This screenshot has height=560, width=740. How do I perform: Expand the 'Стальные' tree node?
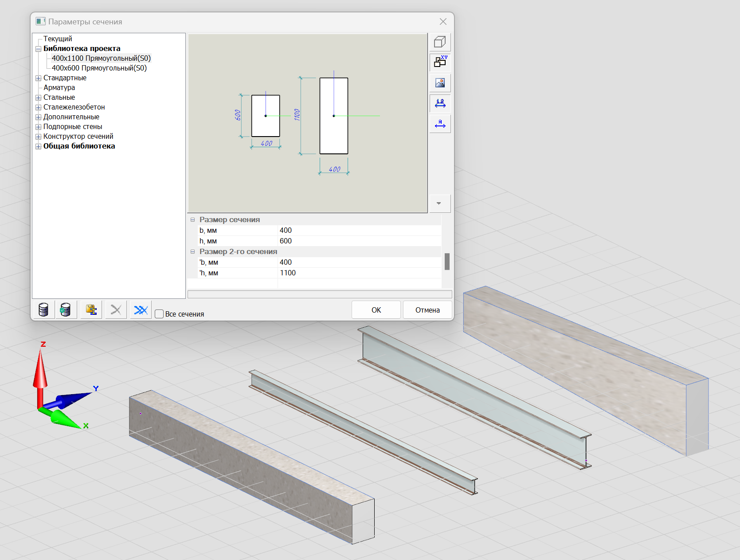(x=39, y=98)
